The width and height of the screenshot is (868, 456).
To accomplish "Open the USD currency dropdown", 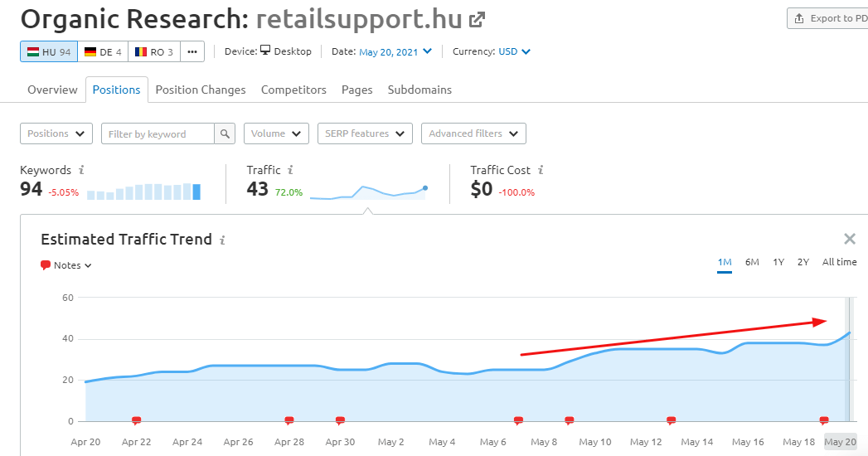I will (x=514, y=51).
